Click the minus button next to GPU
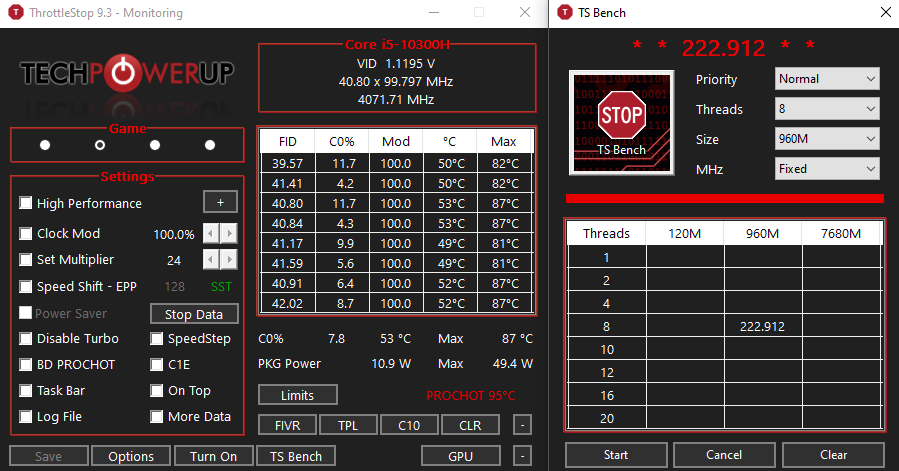The width and height of the screenshot is (899, 471). 522,456
